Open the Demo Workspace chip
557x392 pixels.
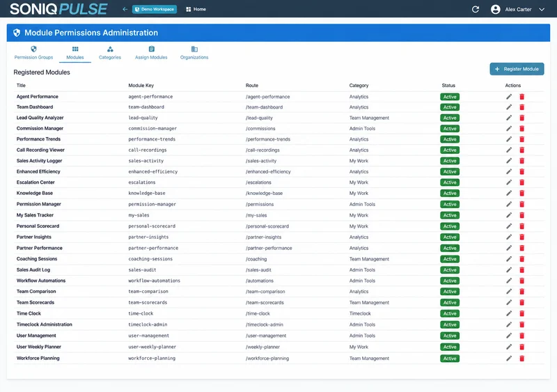155,9
